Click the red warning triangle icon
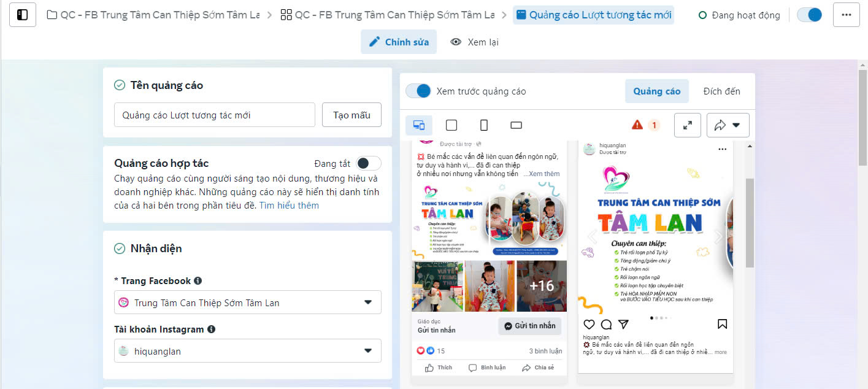Screen dimensions: 868x389 pyautogui.click(x=637, y=125)
